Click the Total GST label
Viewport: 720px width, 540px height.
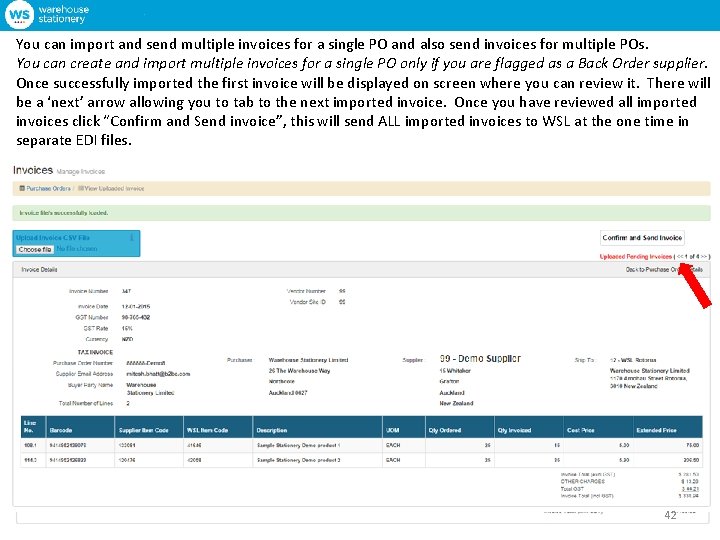point(572,489)
